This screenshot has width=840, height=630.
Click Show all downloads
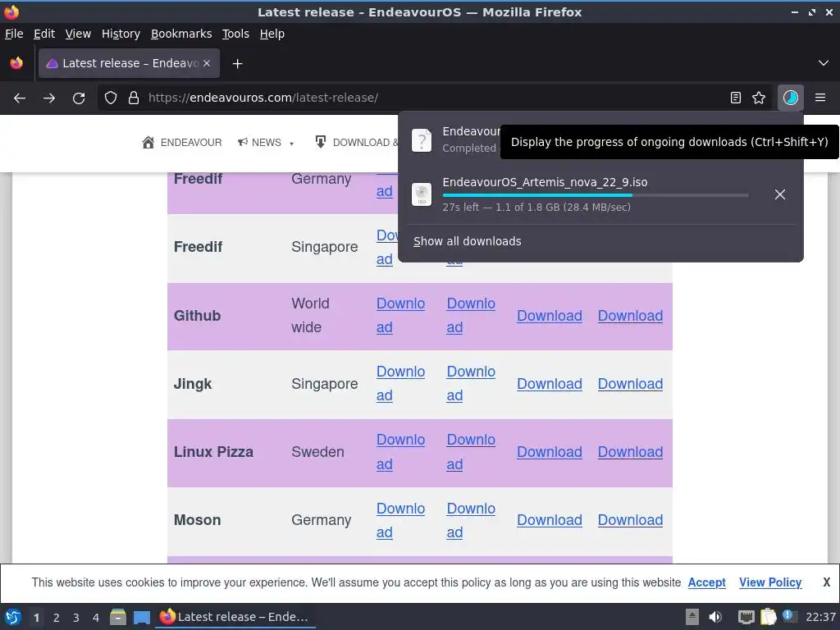[x=467, y=242]
